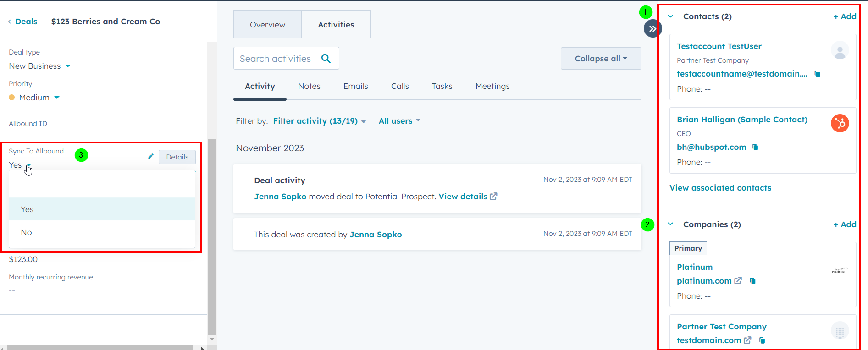868x350 pixels.
Task: Copy bh@hubspot.com email to clipboard
Action: pos(755,147)
